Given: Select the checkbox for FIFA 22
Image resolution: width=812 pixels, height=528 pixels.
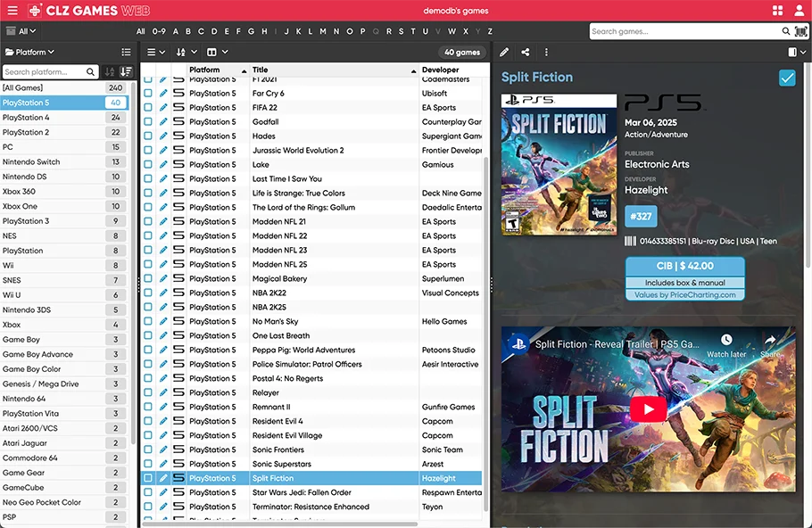Looking at the screenshot, I should (148, 108).
